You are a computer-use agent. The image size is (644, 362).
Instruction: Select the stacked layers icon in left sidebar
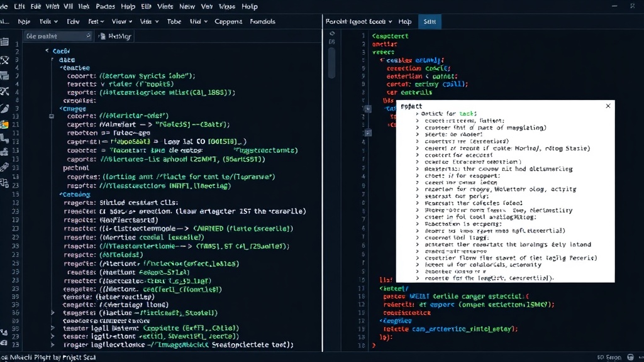[x=4, y=75]
